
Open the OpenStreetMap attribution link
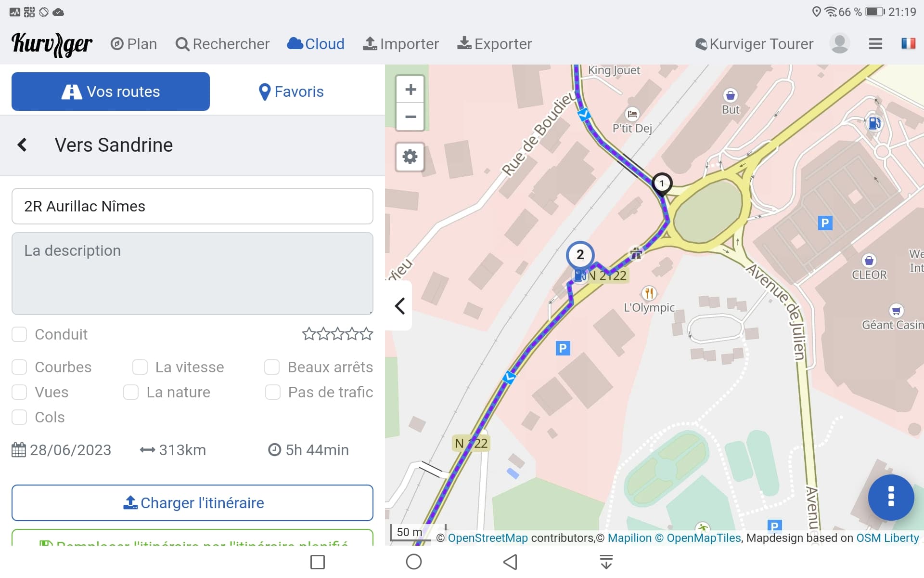point(488,538)
